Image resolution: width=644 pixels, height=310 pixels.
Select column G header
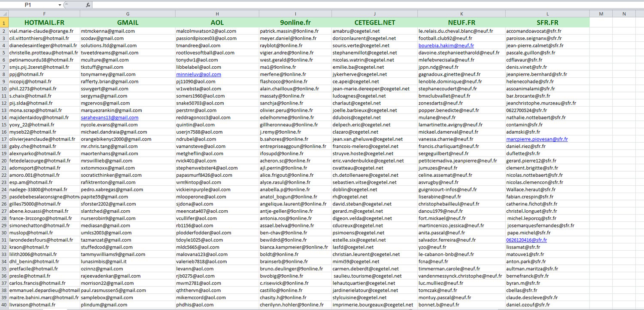128,14
